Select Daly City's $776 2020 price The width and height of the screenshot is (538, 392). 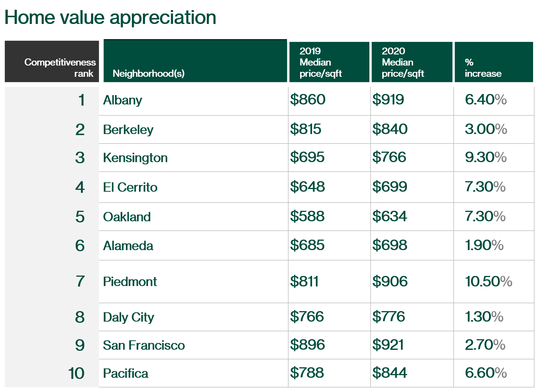pos(389,317)
